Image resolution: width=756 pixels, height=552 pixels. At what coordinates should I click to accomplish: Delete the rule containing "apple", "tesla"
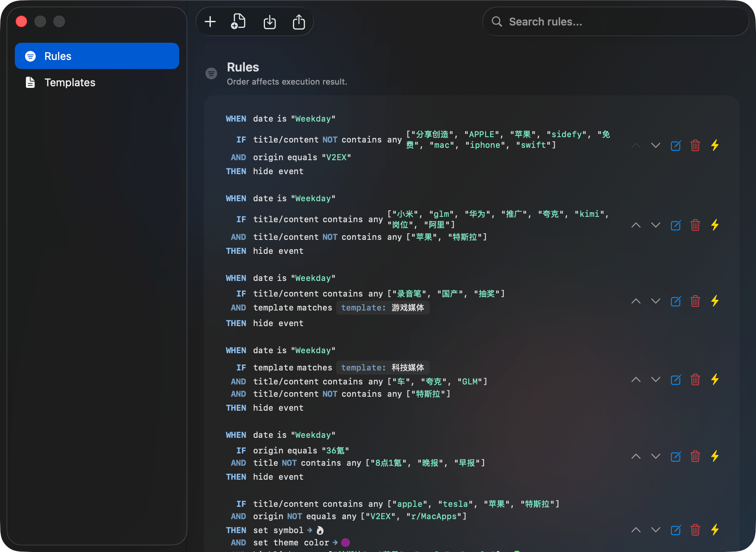(x=695, y=530)
